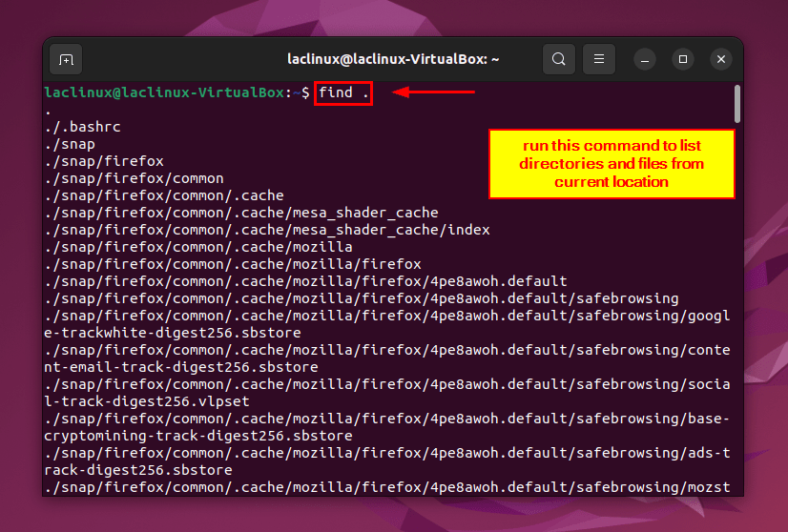Viewport: 788px width, 532px height.
Task: Click the text e-trackwhite-digest256.sbstore
Action: click(x=173, y=333)
